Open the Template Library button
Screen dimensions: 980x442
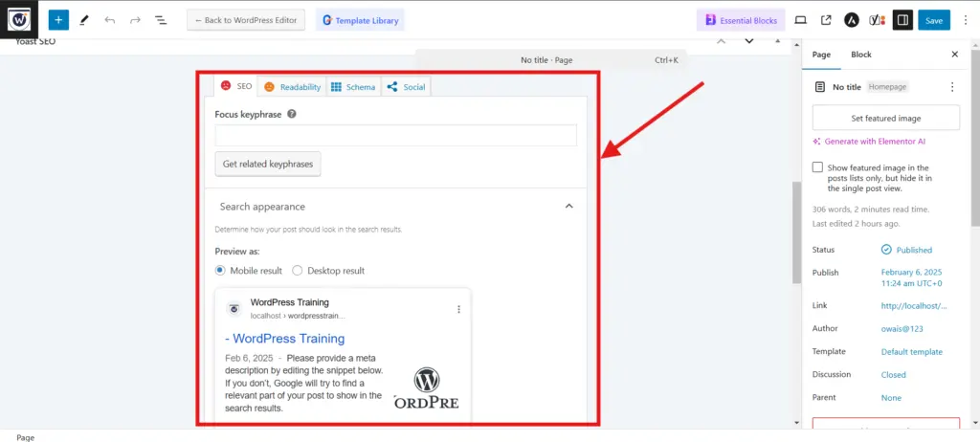(360, 20)
